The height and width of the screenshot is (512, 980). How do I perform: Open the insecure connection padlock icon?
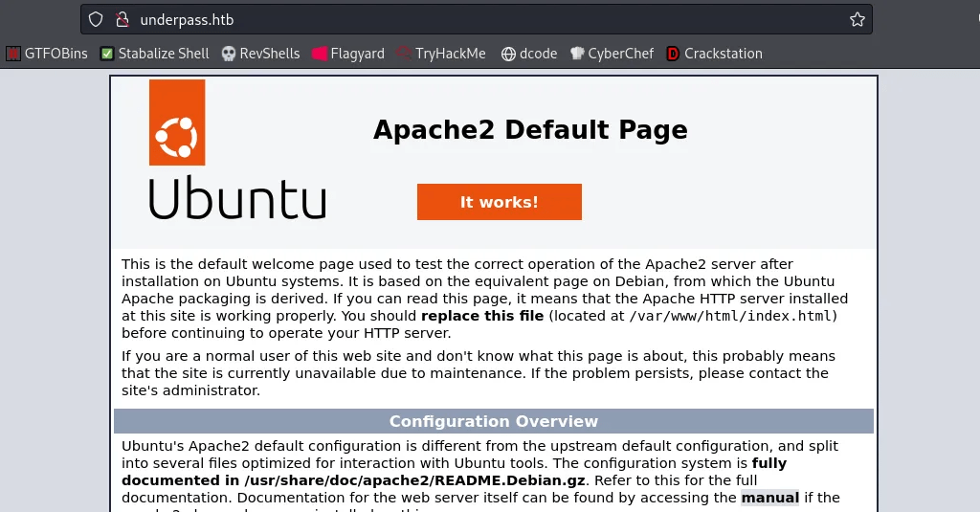coord(122,19)
